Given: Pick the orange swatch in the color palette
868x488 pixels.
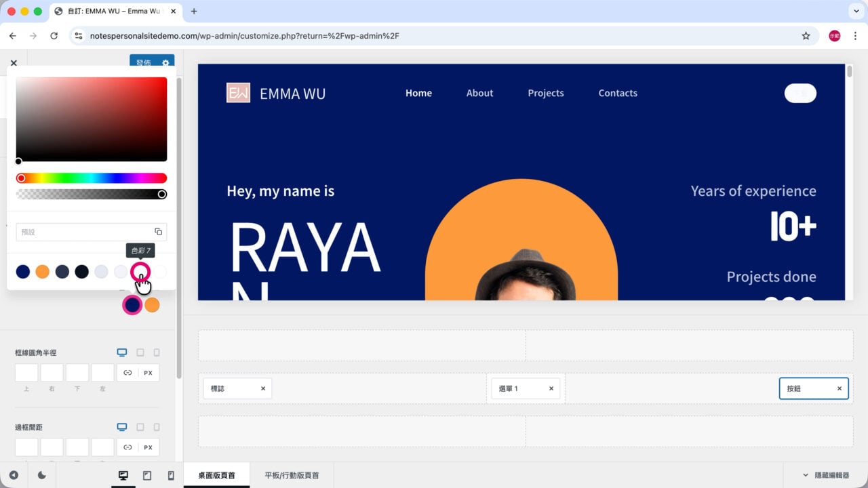Looking at the screenshot, I should click(x=42, y=272).
